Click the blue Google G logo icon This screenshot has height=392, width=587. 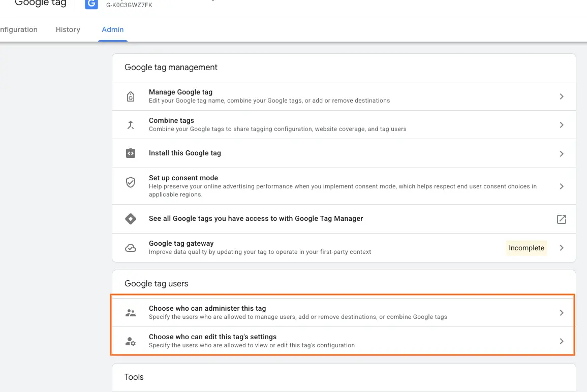[x=91, y=4]
